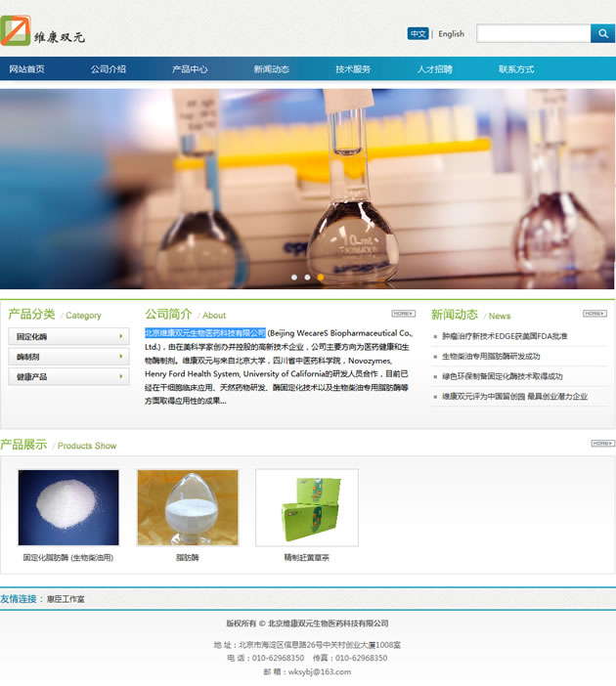Open the 精制赶黄草茶 product thumbnail
Screen dimensions: 616x686
[306, 507]
